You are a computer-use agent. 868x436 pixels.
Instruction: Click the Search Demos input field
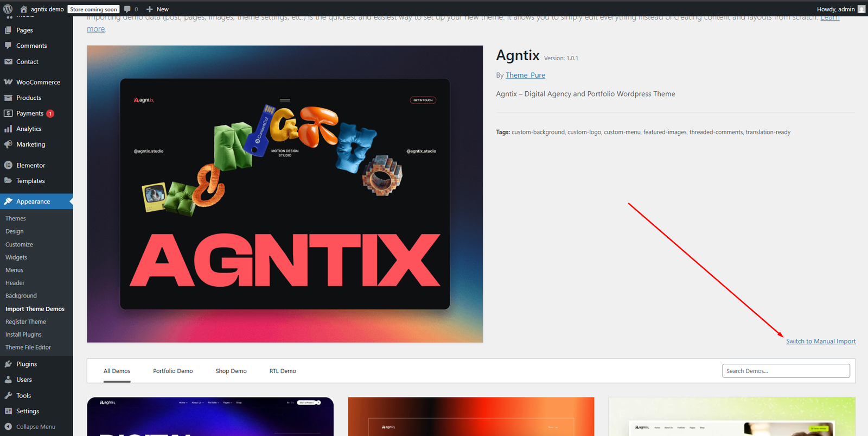786,371
